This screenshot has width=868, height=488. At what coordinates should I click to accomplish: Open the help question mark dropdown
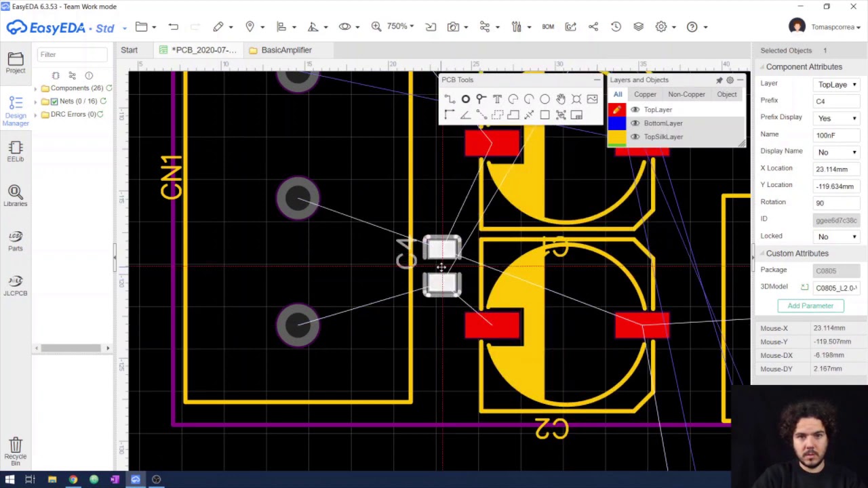(696, 27)
